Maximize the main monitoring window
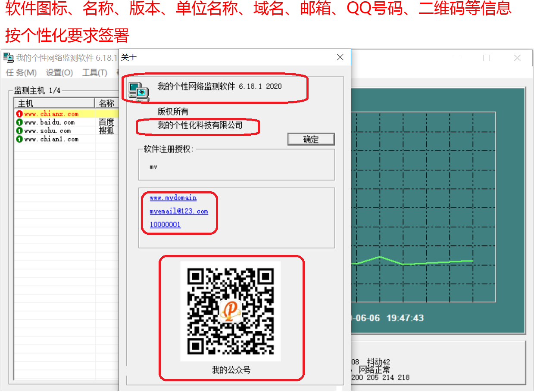 tap(487, 58)
